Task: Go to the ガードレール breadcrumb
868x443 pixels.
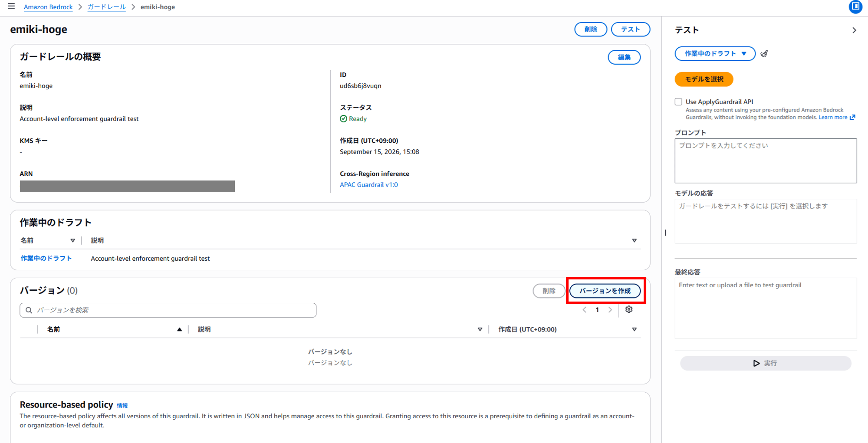Action: point(106,7)
